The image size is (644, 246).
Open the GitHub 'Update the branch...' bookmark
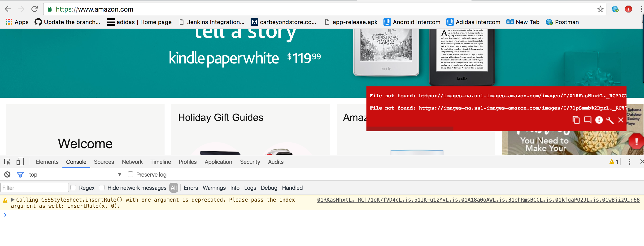[x=67, y=22]
